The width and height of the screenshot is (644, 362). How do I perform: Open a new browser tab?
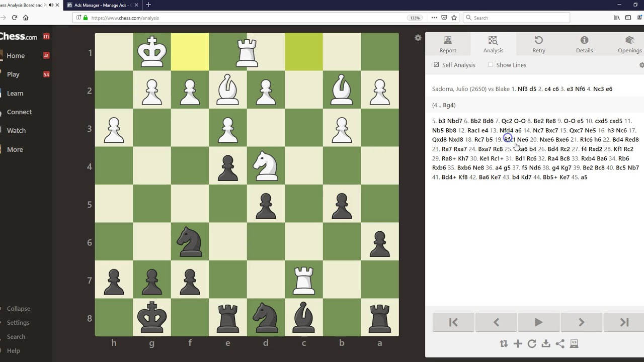(x=148, y=5)
